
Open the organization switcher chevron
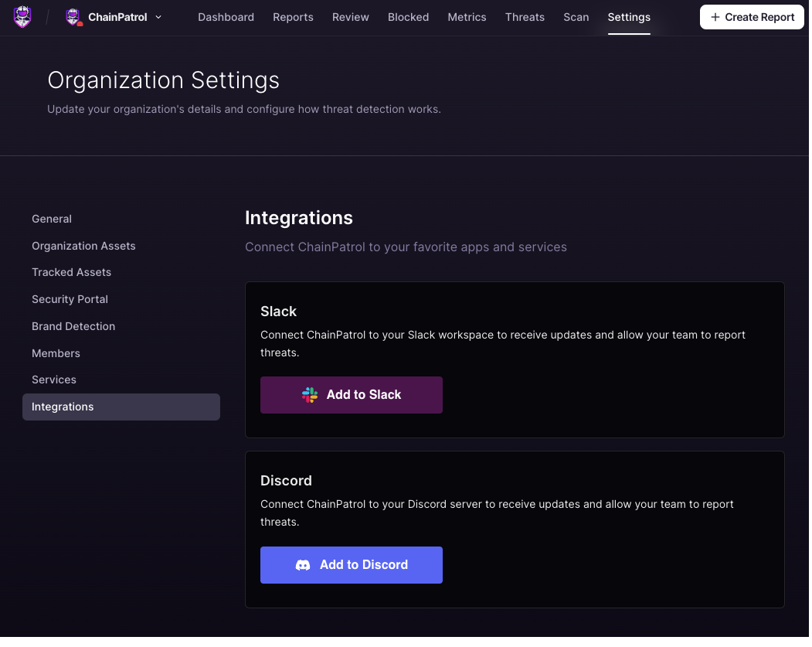click(158, 16)
